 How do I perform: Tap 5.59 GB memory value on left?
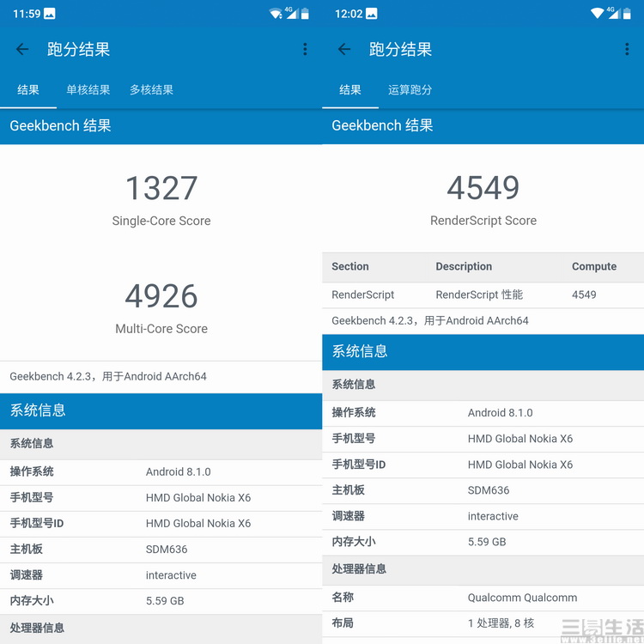click(165, 601)
